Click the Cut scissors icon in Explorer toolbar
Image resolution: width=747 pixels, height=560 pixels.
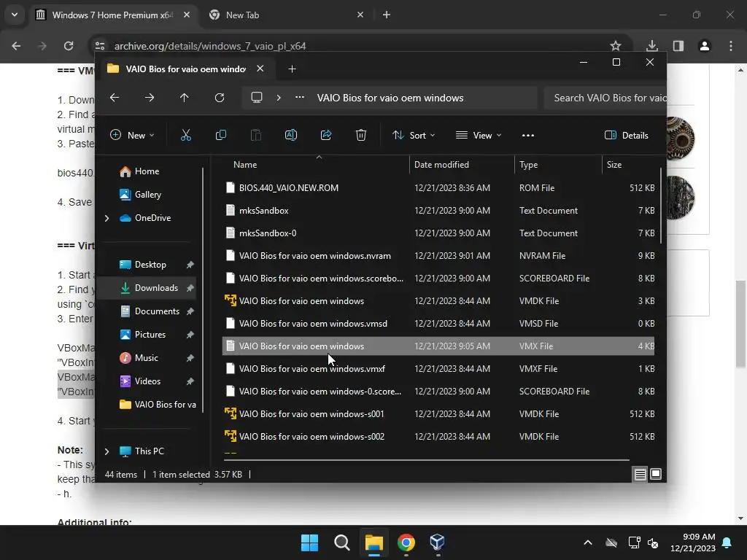click(186, 135)
